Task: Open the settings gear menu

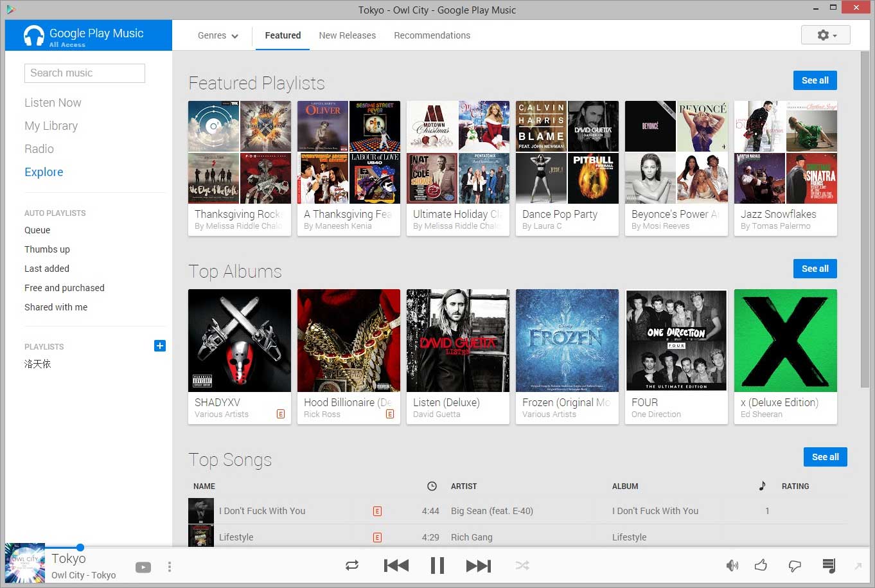Action: pyautogui.click(x=826, y=35)
